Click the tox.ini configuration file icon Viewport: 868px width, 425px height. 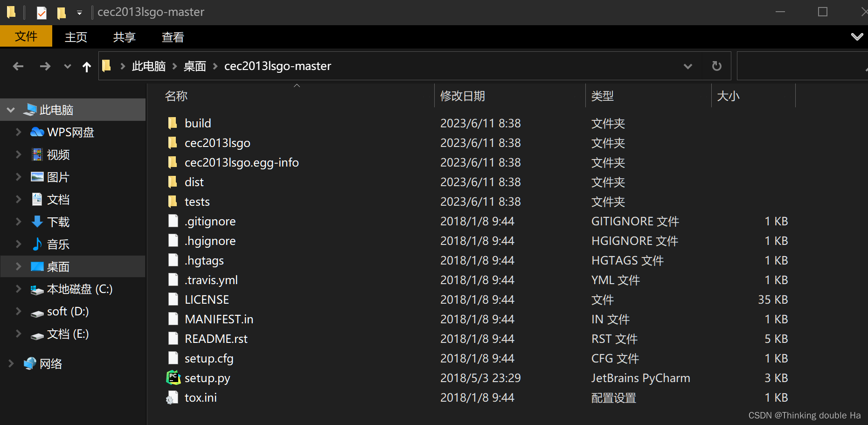tap(173, 397)
